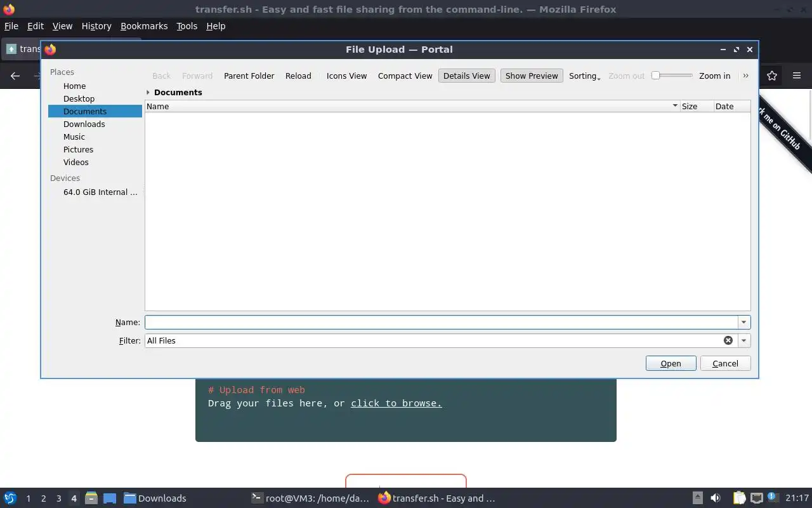Click the Firefox icon in dialog titlebar
The width and height of the screenshot is (812, 508).
click(50, 49)
